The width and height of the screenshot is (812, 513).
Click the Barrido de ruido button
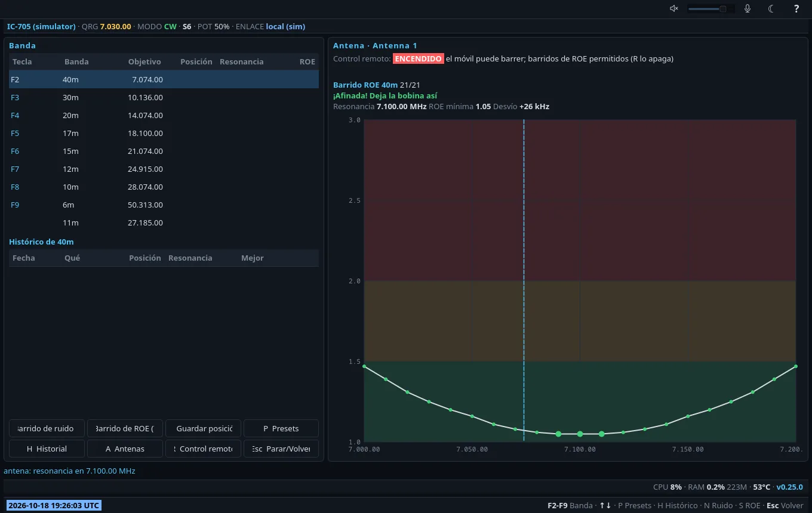point(47,428)
